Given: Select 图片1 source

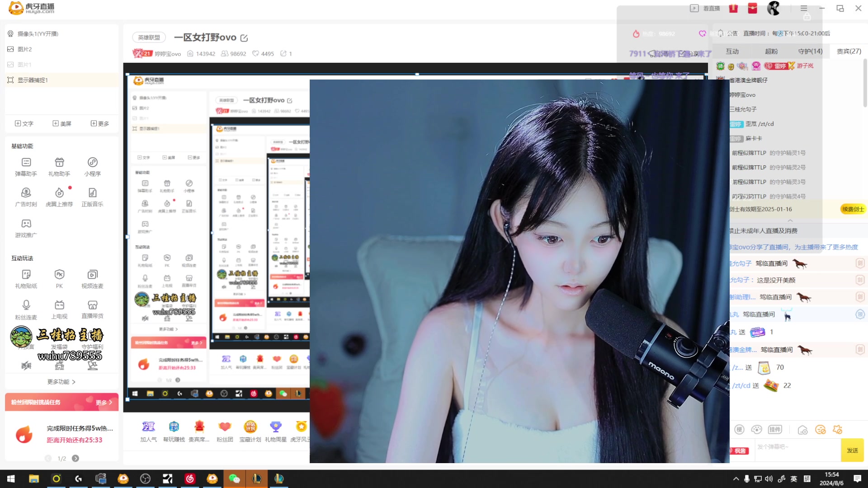Looking at the screenshot, I should [61, 65].
